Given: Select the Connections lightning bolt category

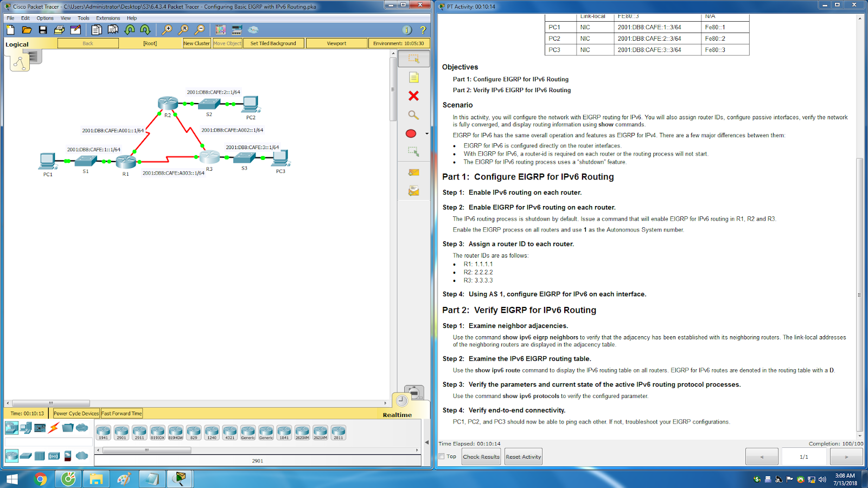Looking at the screenshot, I should (x=54, y=428).
